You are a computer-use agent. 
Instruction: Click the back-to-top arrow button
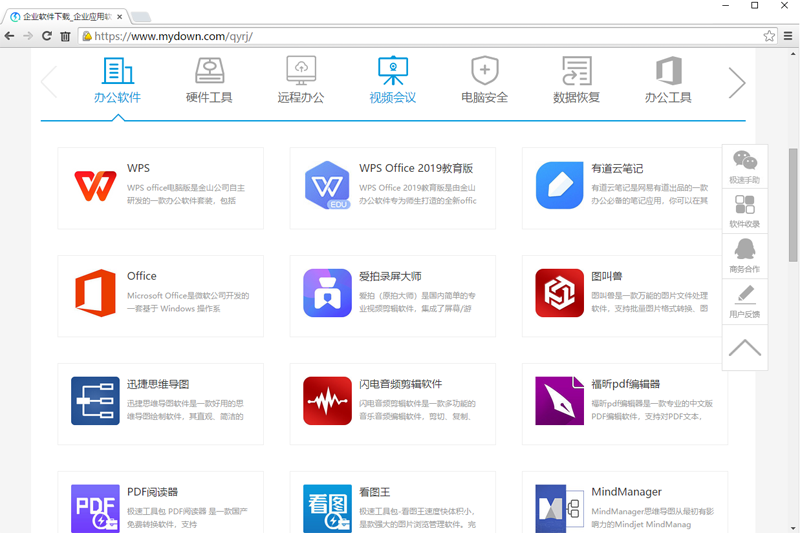coord(744,348)
